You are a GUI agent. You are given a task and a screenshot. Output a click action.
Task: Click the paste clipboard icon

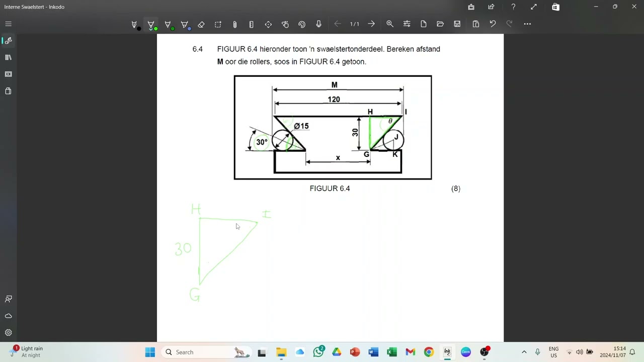tap(476, 24)
